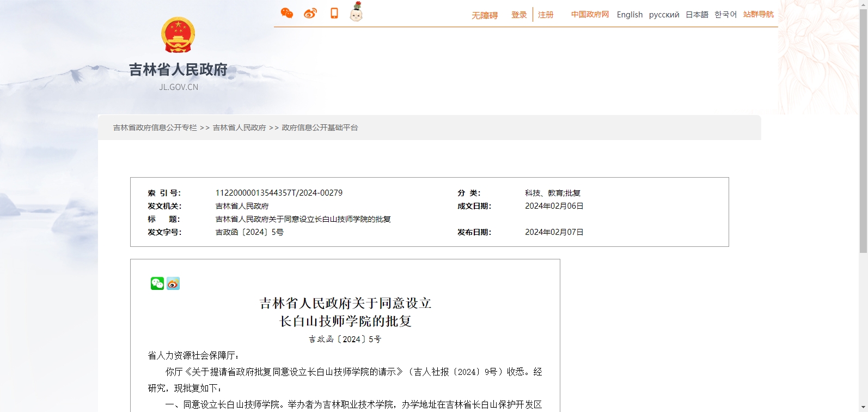The width and height of the screenshot is (868, 412).
Task: Click the national emblem logo
Action: coord(178,35)
